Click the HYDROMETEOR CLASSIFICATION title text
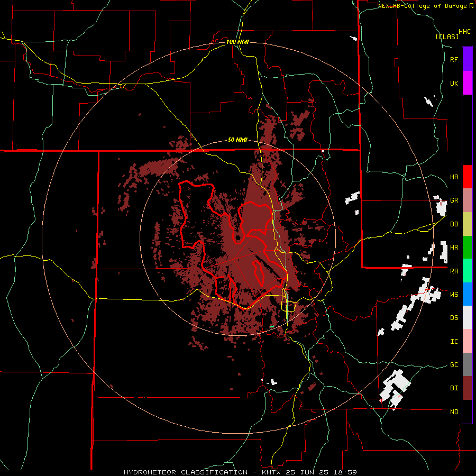This screenshot has height=476, width=476. tap(186, 472)
